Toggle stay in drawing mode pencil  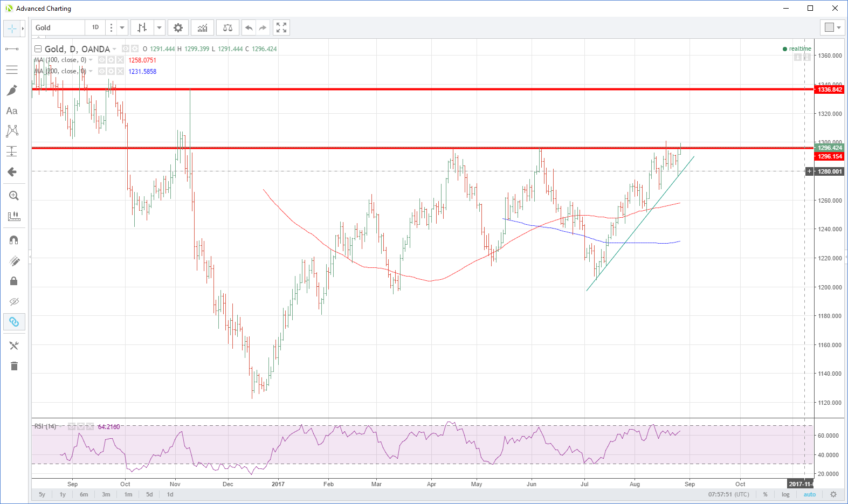click(14, 261)
